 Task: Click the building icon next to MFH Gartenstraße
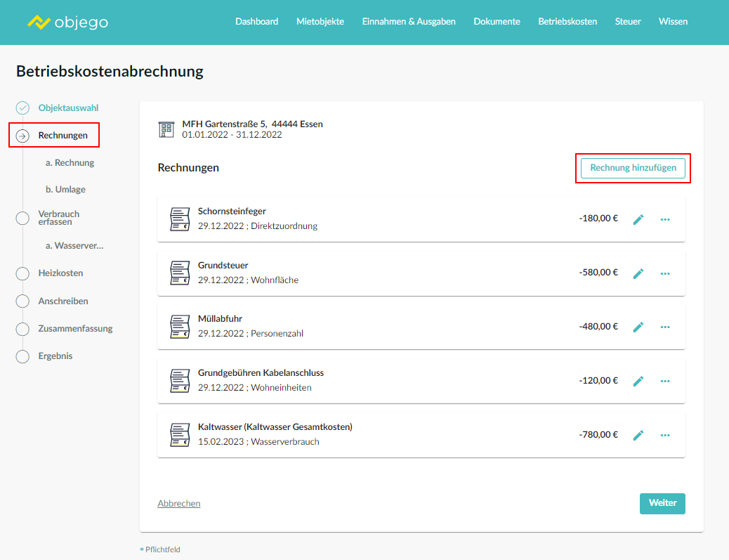coord(166,129)
